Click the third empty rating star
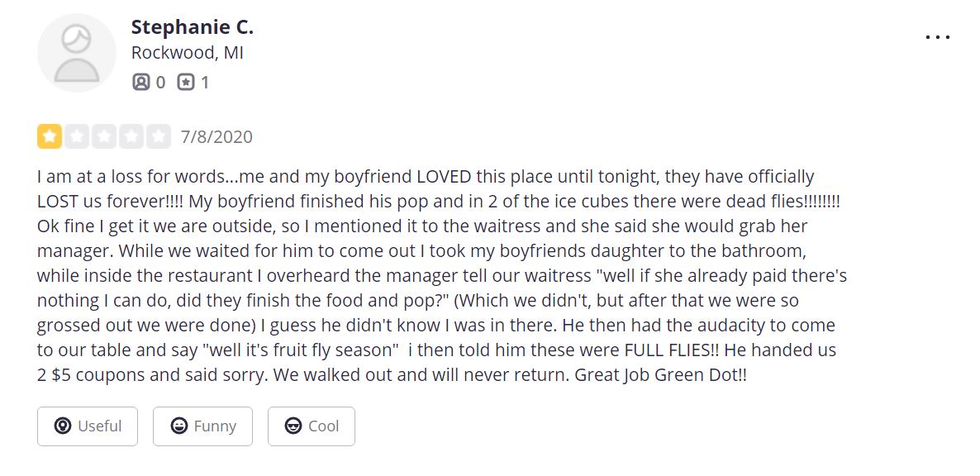Viewport: 980px width, 476px height. [104, 136]
